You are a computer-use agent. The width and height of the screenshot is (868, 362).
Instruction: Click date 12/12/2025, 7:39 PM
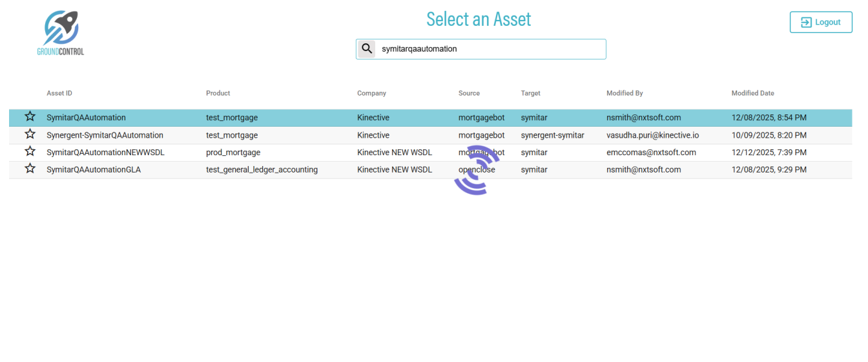(x=769, y=153)
